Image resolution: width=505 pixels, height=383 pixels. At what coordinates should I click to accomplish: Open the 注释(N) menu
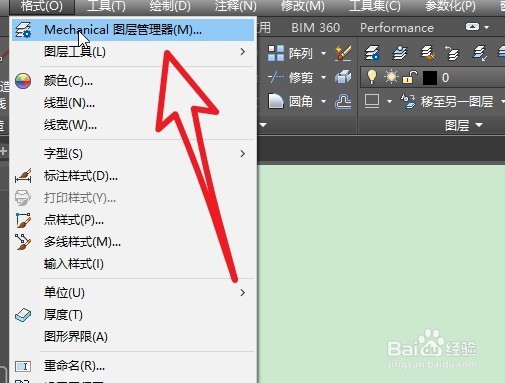point(235,6)
